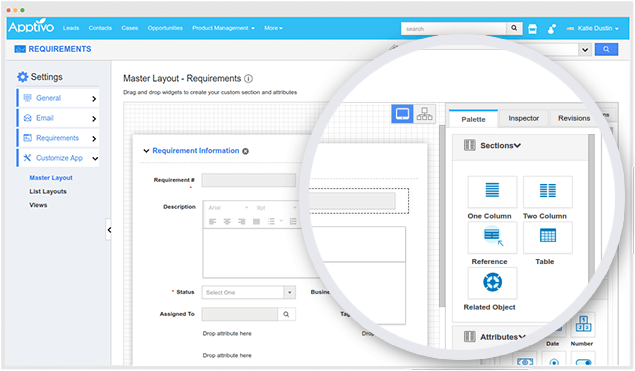Click the Settings gear icon
Viewport: 635px width, 371px height.
pos(22,77)
